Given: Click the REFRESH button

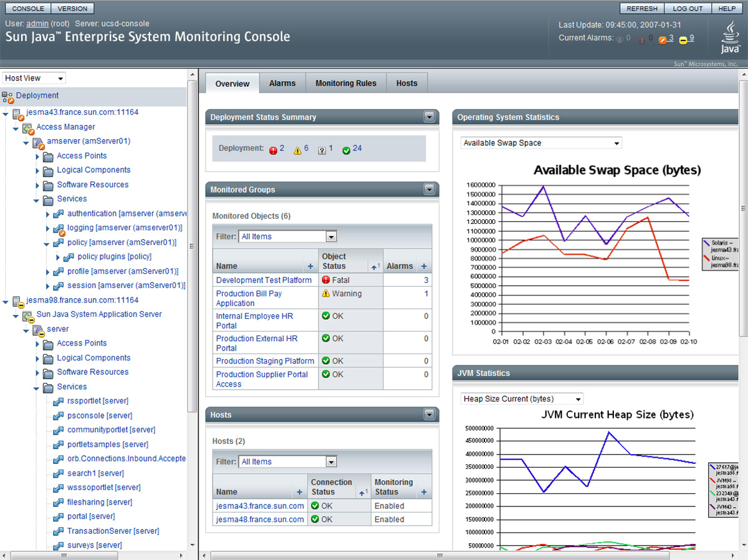Looking at the screenshot, I should [x=642, y=9].
